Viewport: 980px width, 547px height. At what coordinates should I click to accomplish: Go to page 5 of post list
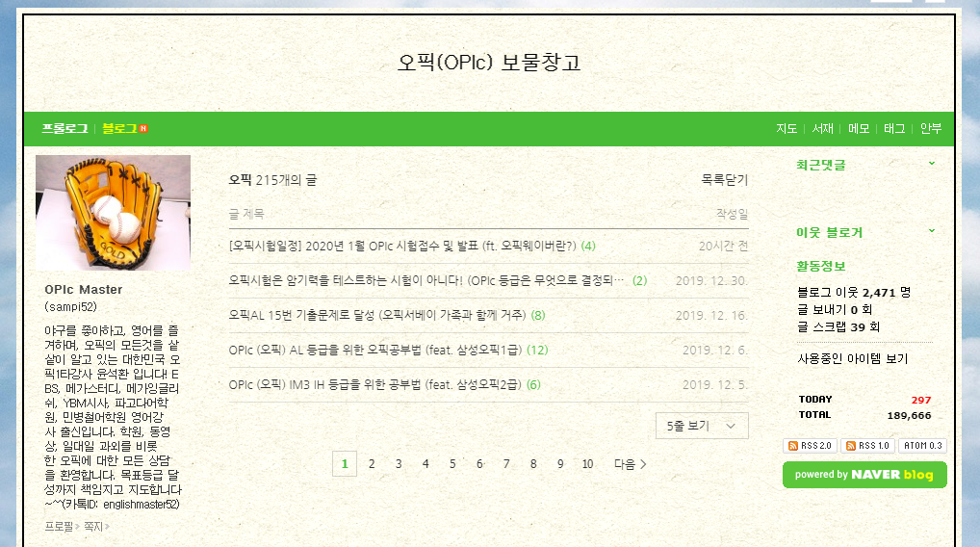point(452,464)
